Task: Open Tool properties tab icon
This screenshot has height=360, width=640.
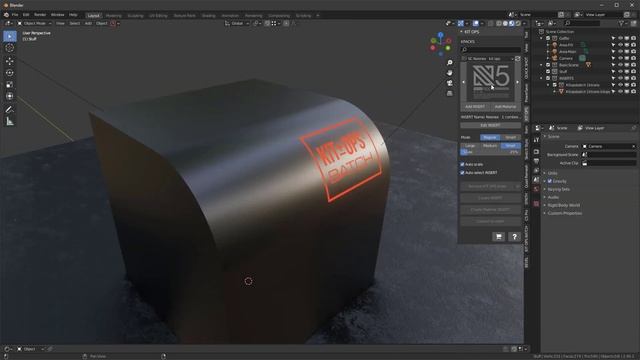Action: [536, 140]
